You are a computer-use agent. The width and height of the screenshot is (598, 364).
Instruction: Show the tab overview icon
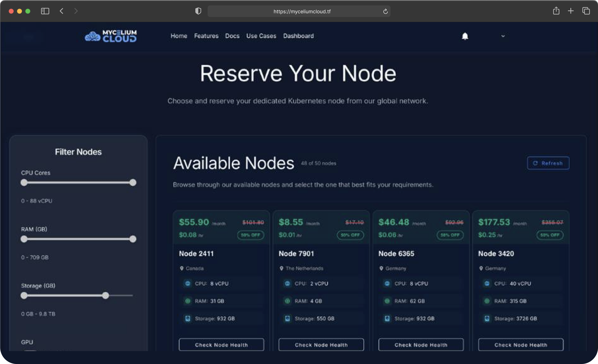pos(586,11)
